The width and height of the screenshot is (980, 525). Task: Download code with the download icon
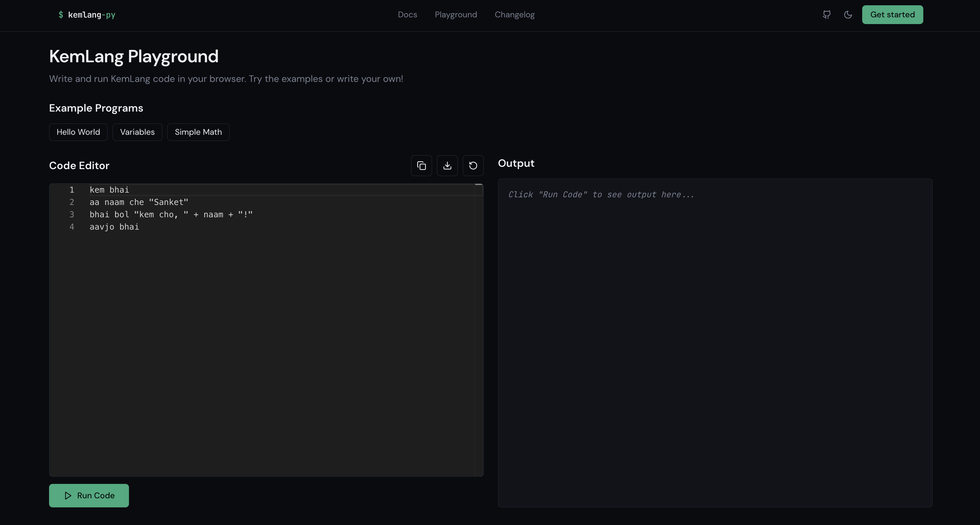click(447, 166)
